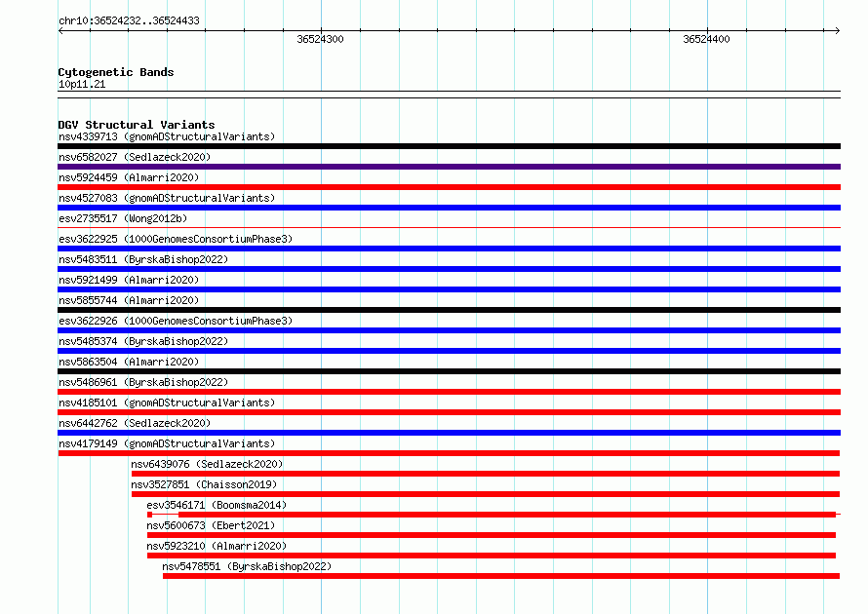Open the nsv4527083 gnomADStructuralVariants label
Viewport: 868px width, 614px height.
(x=167, y=198)
